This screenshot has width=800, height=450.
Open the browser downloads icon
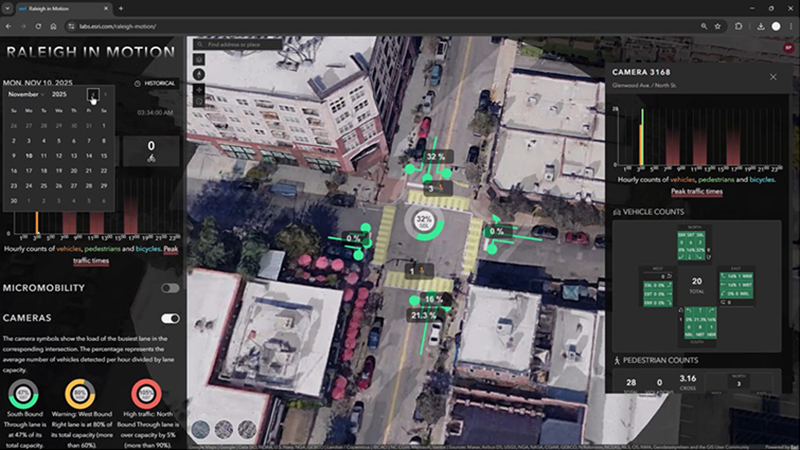pos(761,26)
